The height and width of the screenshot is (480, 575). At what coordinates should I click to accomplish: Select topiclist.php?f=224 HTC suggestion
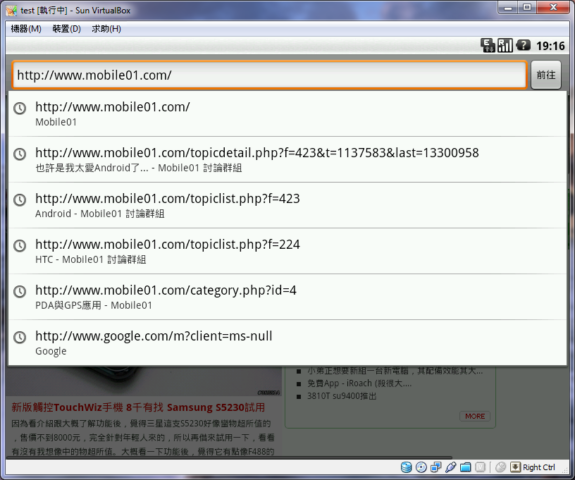[288, 252]
